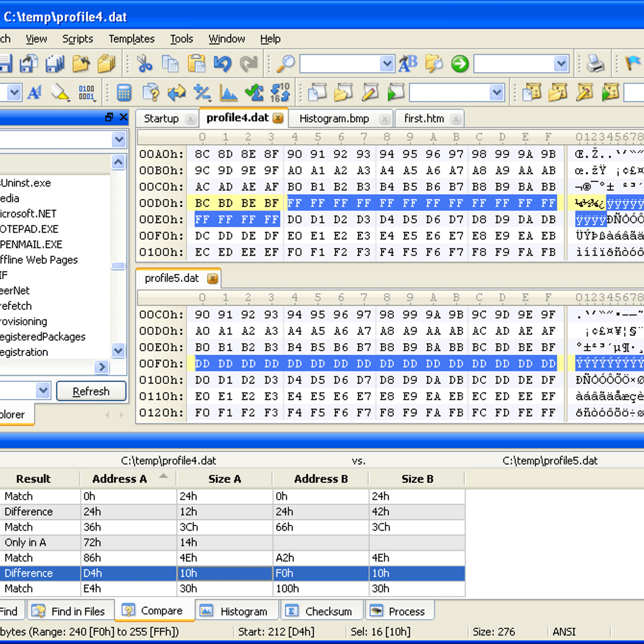Click the green Go arrow icon
This screenshot has height=644, width=644.
[x=460, y=64]
